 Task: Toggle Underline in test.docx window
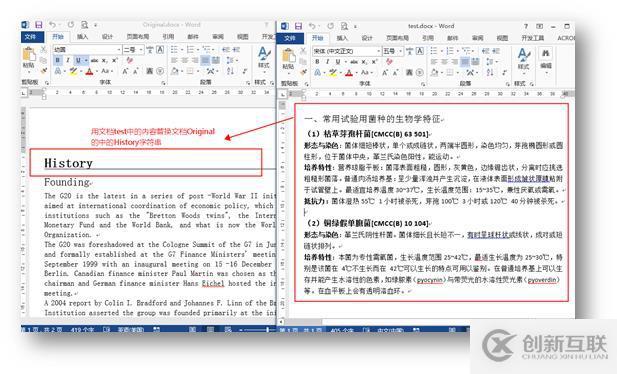tap(338, 62)
